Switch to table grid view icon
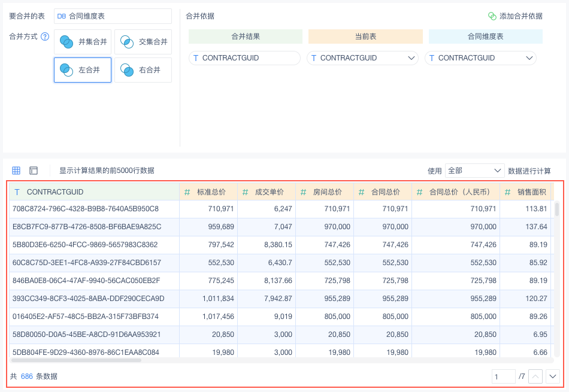 [x=16, y=171]
